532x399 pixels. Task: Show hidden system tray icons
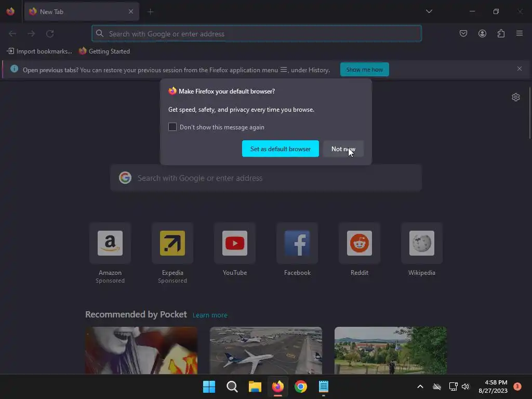pos(420,387)
